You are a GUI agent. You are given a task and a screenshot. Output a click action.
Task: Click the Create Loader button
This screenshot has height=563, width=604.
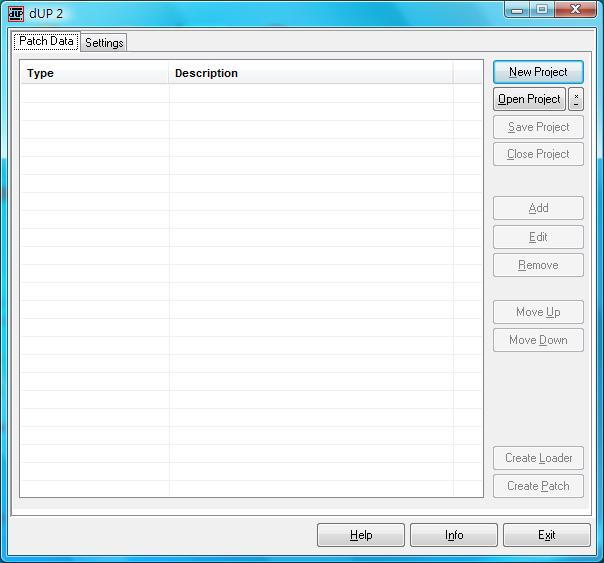coord(538,458)
